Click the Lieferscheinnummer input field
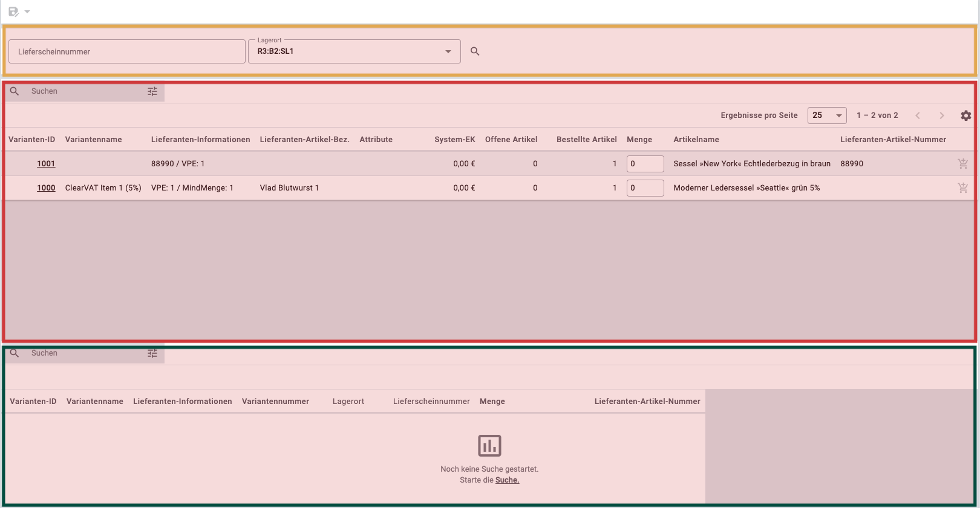 pos(126,52)
